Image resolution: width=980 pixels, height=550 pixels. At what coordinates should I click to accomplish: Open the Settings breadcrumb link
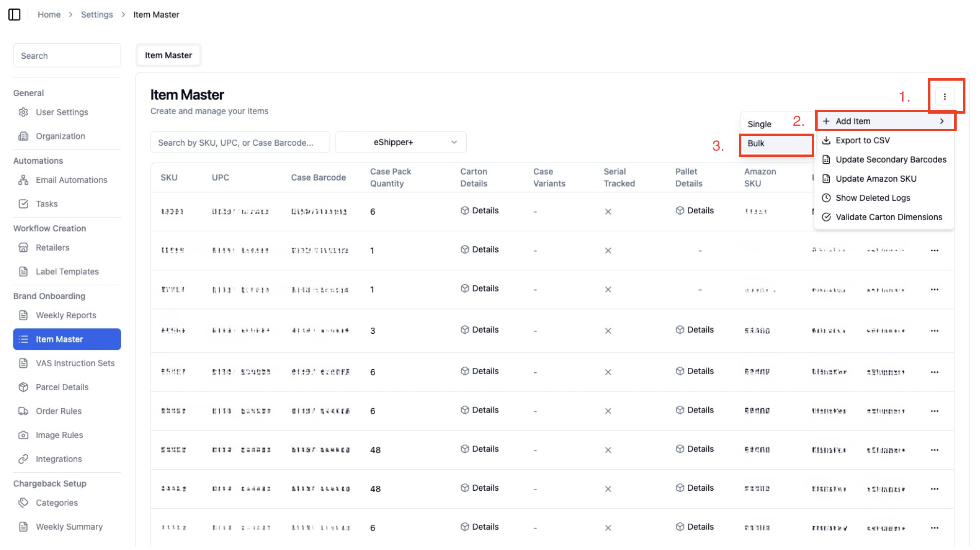click(97, 15)
